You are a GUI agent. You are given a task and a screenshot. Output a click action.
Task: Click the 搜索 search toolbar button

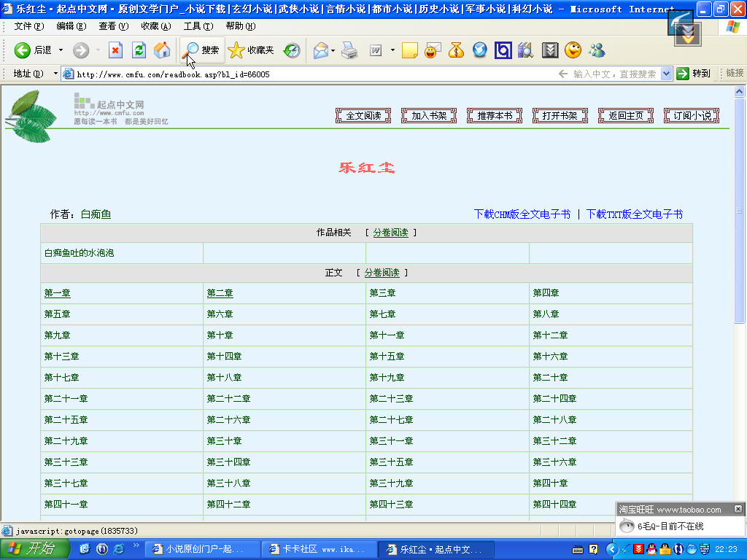click(x=202, y=50)
